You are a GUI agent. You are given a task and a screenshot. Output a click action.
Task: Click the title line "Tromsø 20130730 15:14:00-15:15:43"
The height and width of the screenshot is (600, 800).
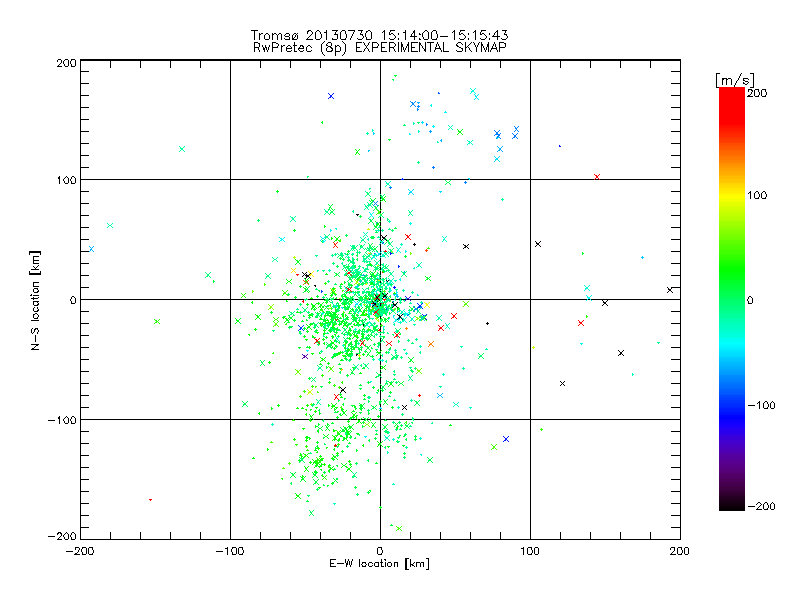[x=379, y=35]
